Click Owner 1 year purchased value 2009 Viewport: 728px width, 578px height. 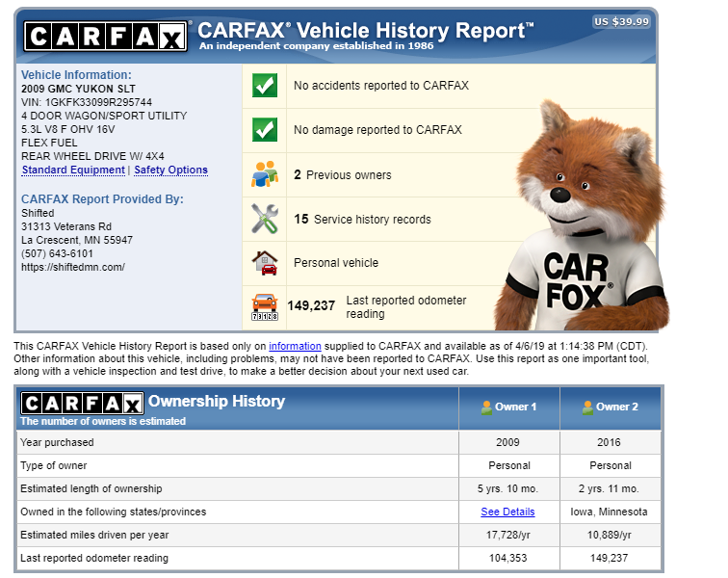pos(507,442)
